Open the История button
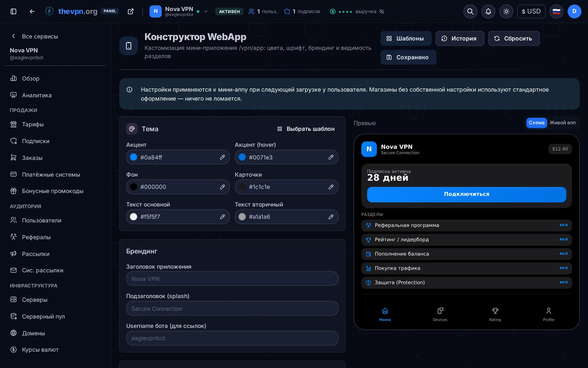 (460, 38)
